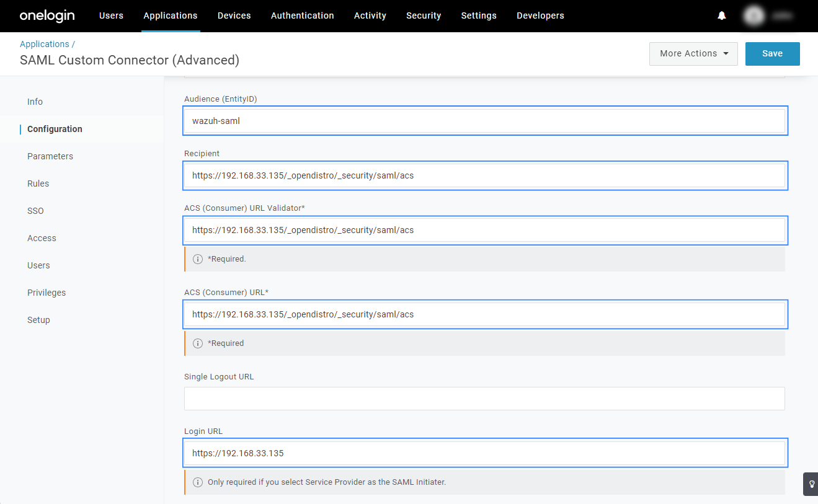The image size is (818, 504).
Task: Open the Applications top menu
Action: [170, 15]
